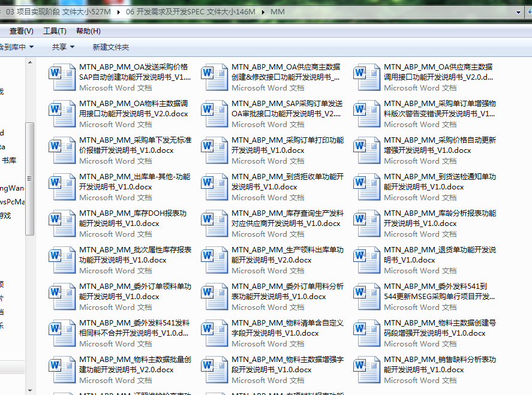The width and height of the screenshot is (532, 395).
Task: Expand address bar history dropdown arrow
Action: point(518,12)
